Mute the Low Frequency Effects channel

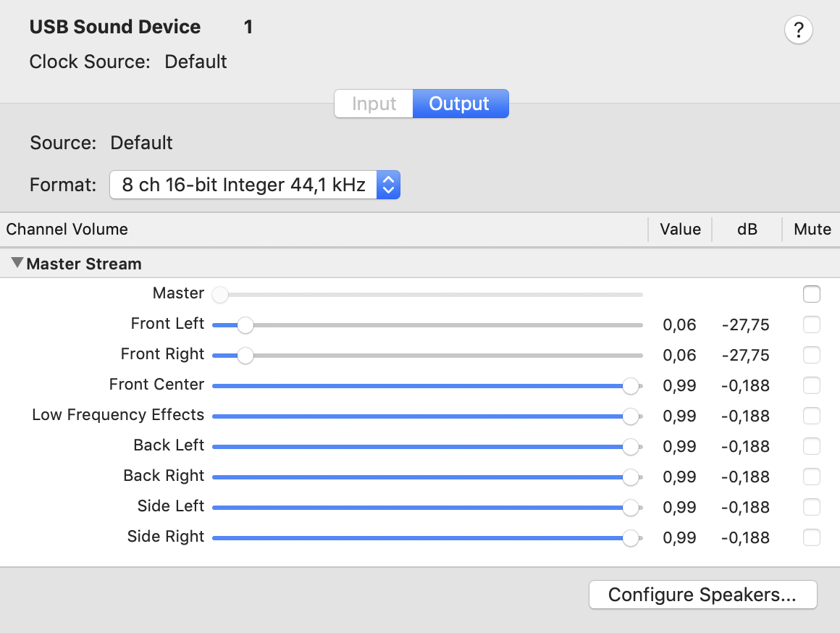(812, 416)
